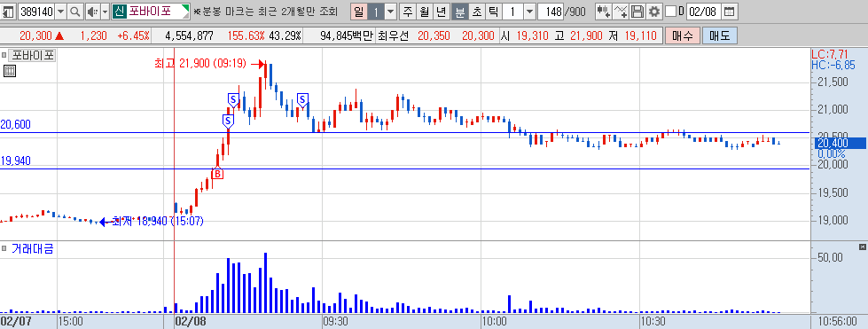Open chart settings gear icon

pyautogui.click(x=654, y=11)
